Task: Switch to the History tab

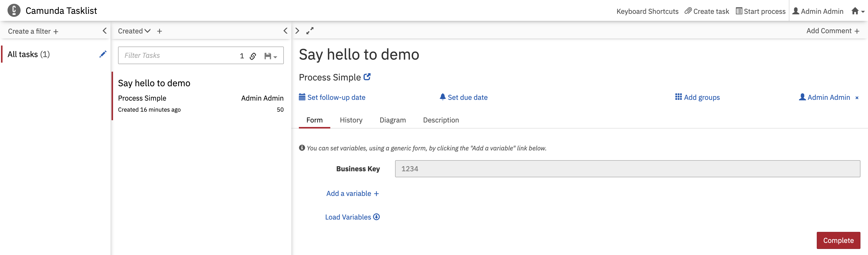Action: [351, 120]
